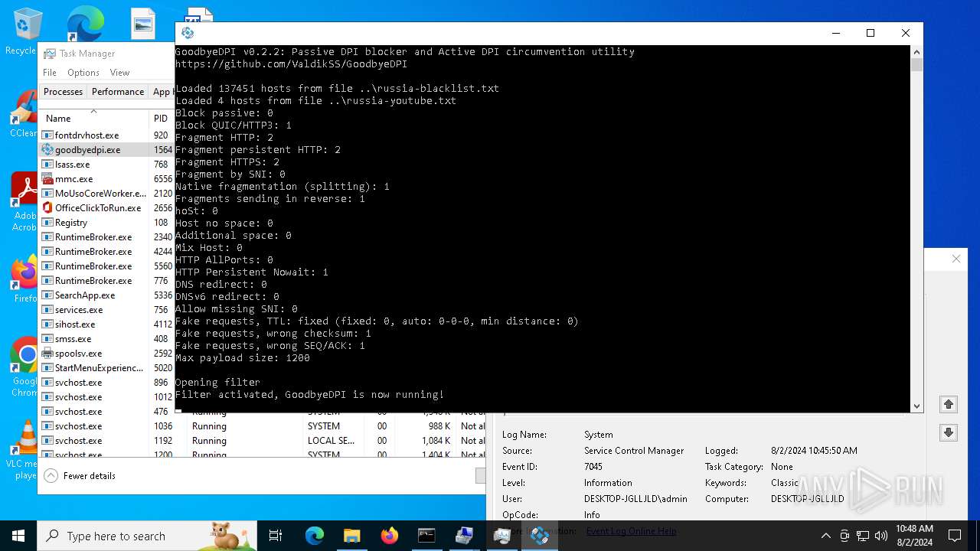This screenshot has width=980, height=551.
Task: Select the spoolsv.exe process row
Action: (106, 354)
